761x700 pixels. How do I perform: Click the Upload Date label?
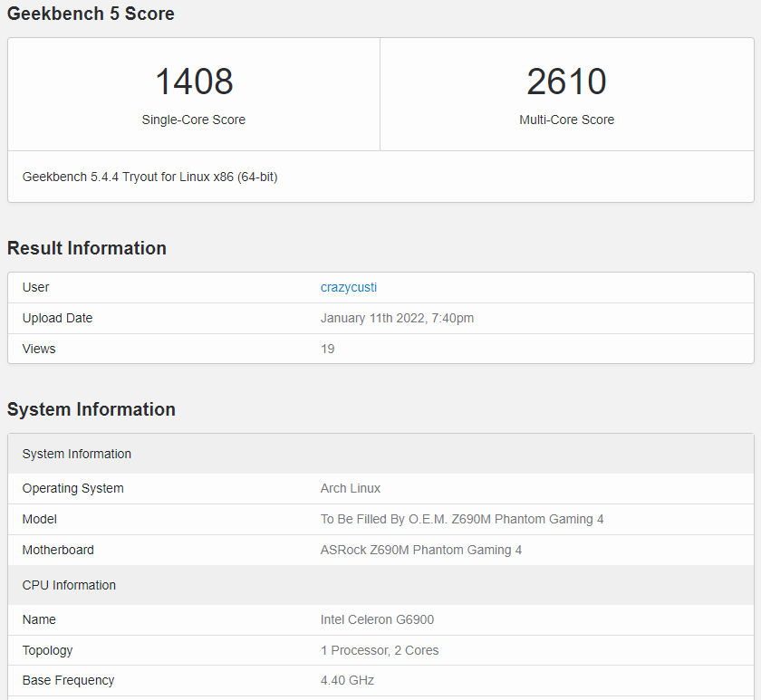tap(57, 318)
